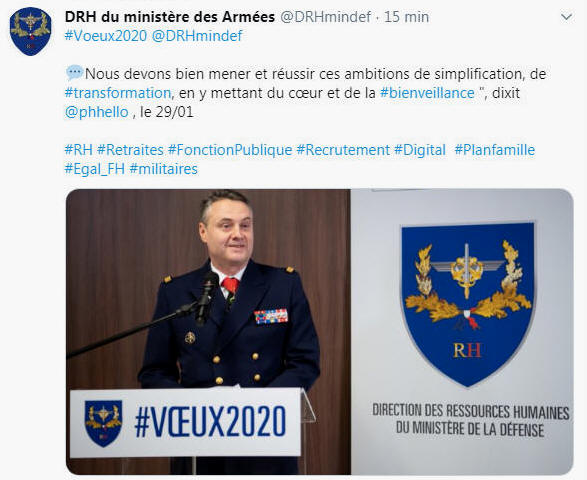
Task: Open the #Recrutement hashtag
Action: (343, 150)
